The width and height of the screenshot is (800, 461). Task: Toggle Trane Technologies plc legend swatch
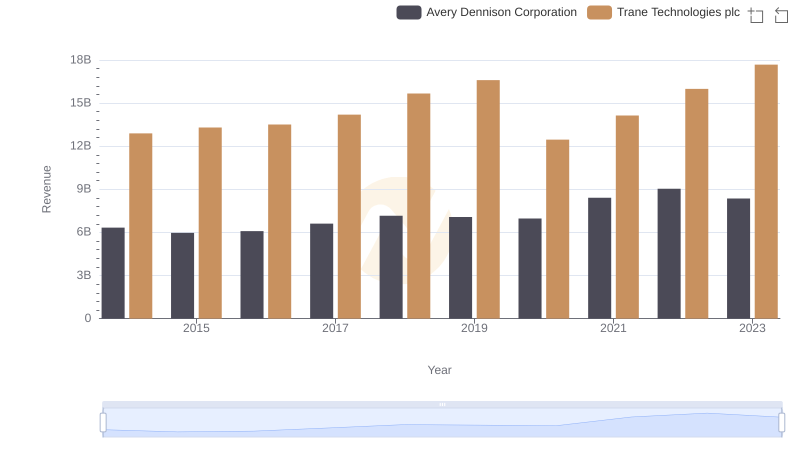599,13
